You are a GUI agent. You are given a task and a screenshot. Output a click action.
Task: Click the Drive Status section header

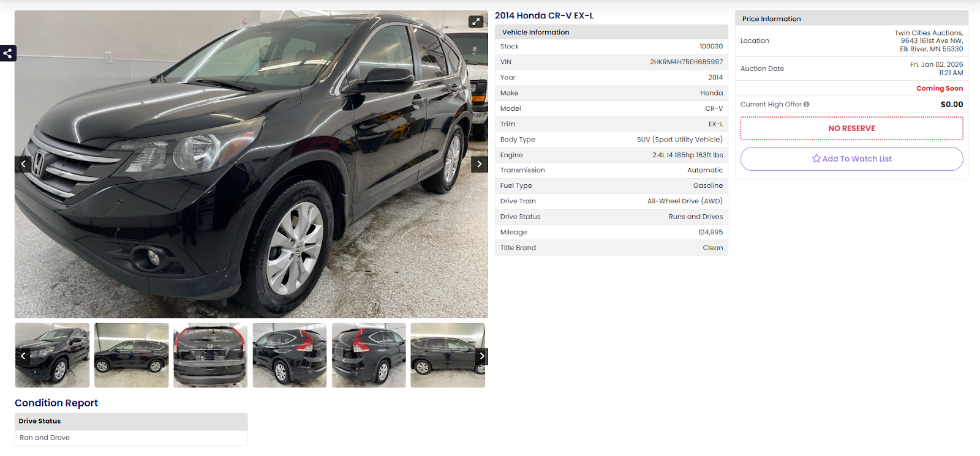[131, 421]
